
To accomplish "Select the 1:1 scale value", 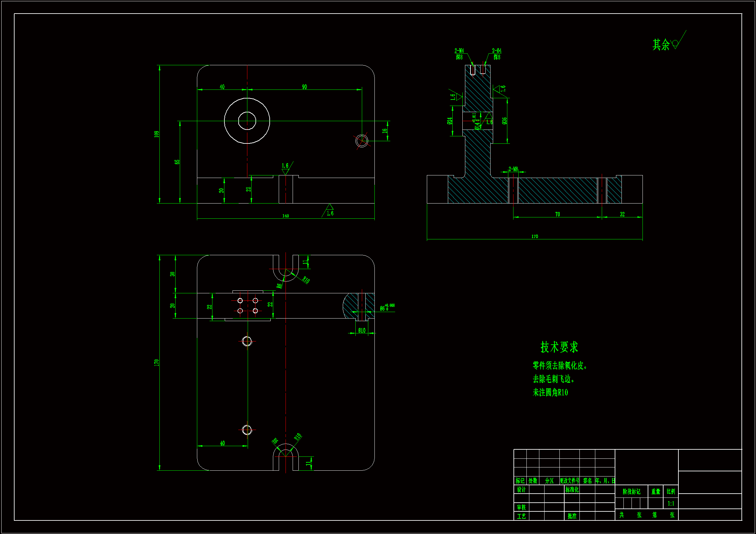I will click(671, 503).
